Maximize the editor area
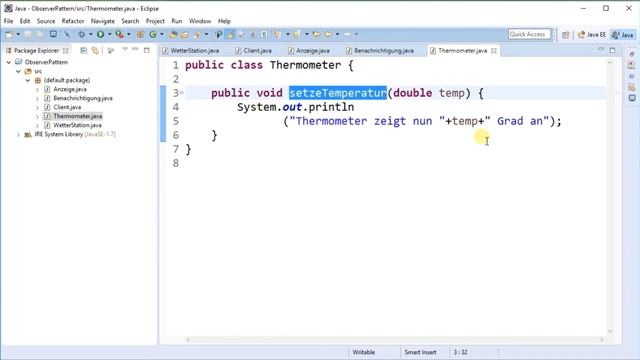Image resolution: width=640 pixels, height=360 pixels. (612, 50)
